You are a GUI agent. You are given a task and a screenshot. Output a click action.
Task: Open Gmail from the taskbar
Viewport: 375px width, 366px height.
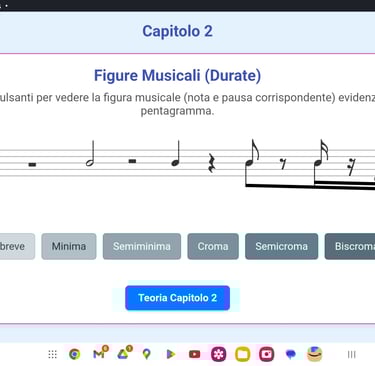click(x=100, y=353)
